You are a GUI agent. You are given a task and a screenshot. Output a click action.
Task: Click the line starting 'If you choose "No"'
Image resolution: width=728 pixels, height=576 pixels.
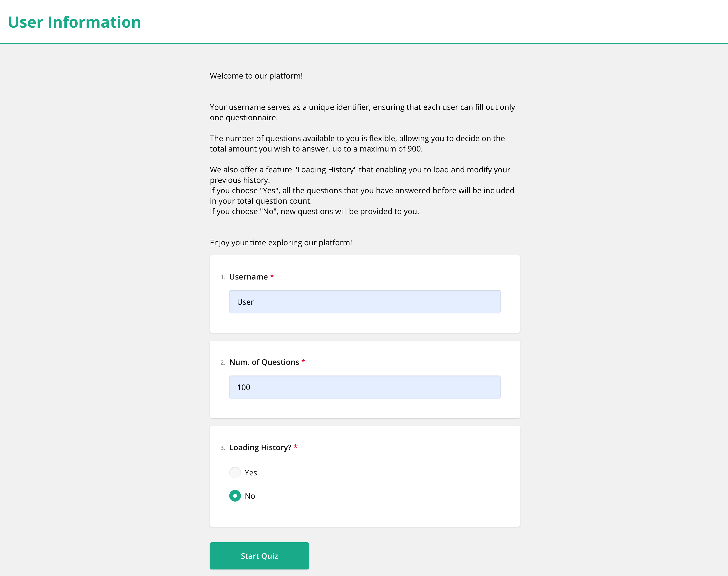point(314,211)
